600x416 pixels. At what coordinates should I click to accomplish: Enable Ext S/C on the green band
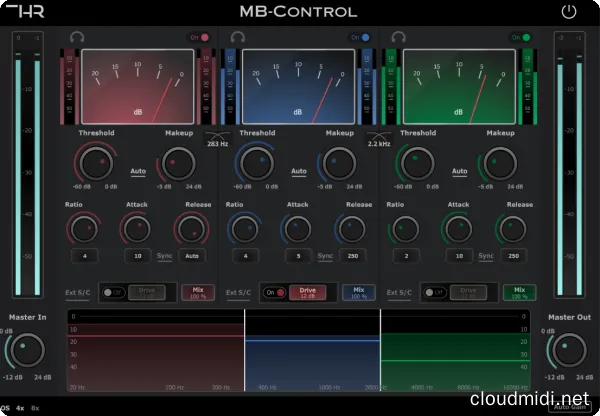tap(399, 293)
